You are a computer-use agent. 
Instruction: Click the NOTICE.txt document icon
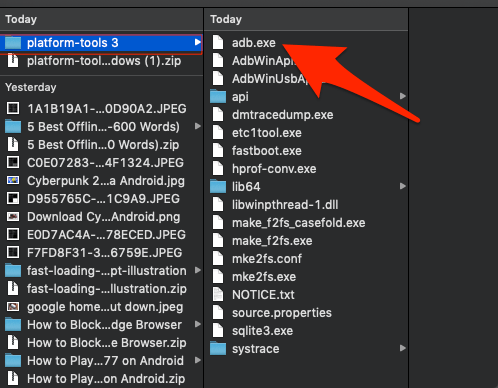point(218,295)
